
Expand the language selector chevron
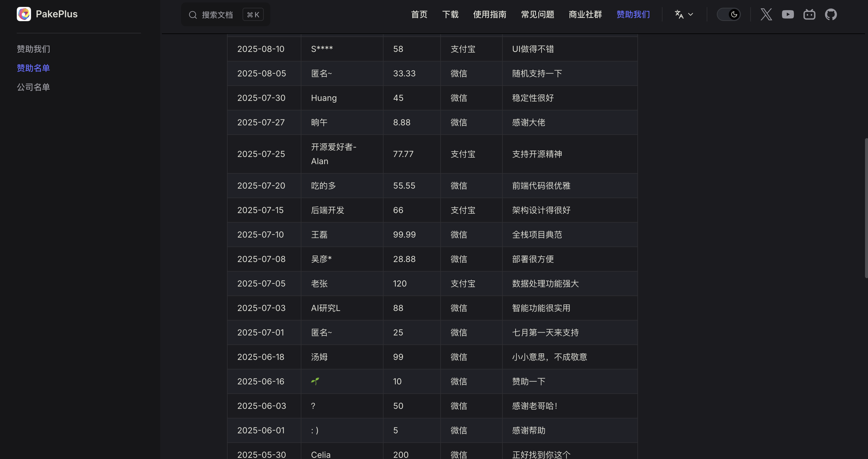pos(691,15)
